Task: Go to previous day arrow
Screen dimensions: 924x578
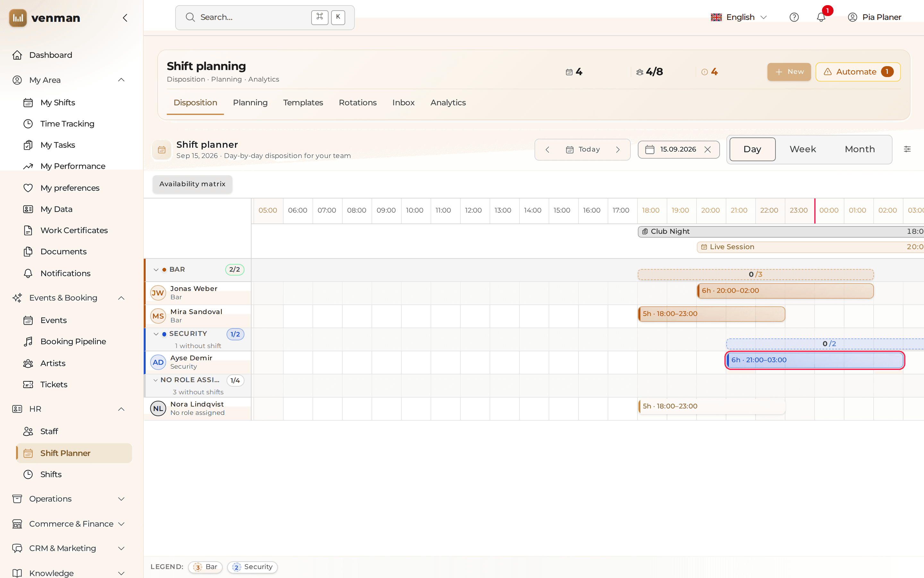Action: tap(547, 149)
